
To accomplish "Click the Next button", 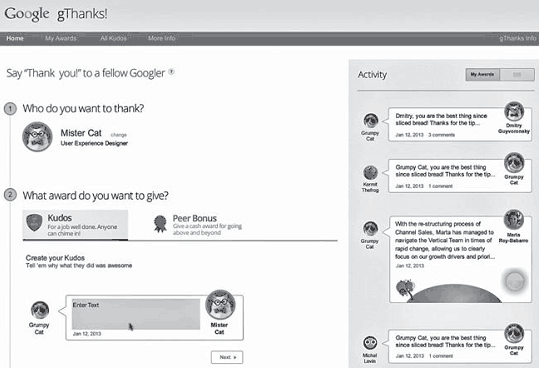I will pos(227,357).
